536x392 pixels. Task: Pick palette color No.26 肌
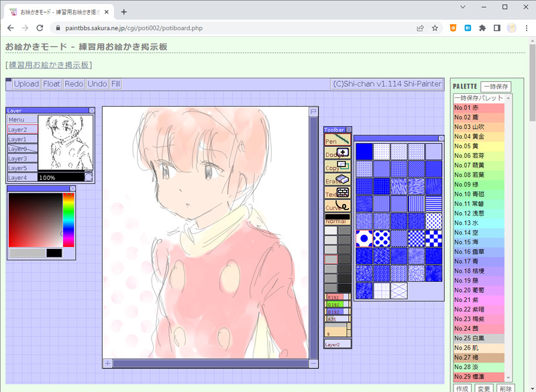[479, 348]
